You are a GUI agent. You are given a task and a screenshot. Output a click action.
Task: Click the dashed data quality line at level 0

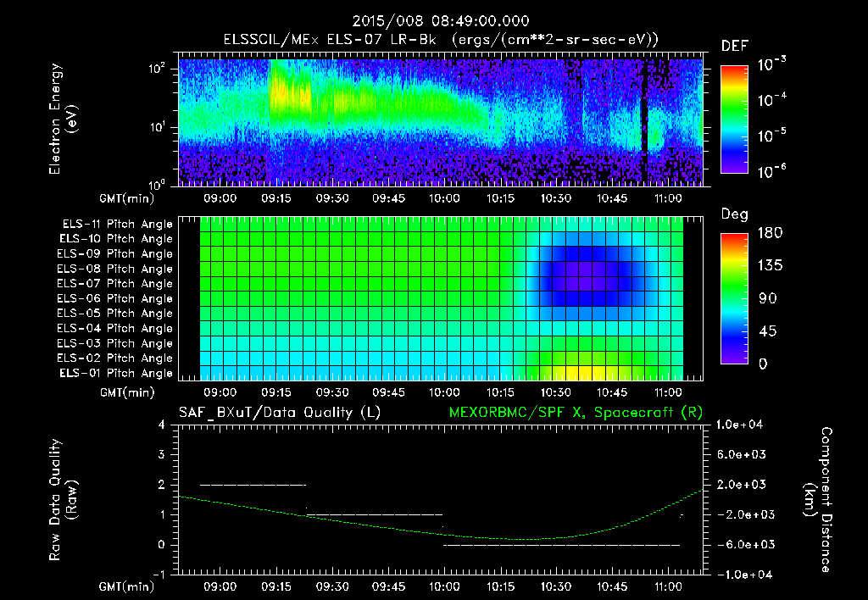point(561,545)
